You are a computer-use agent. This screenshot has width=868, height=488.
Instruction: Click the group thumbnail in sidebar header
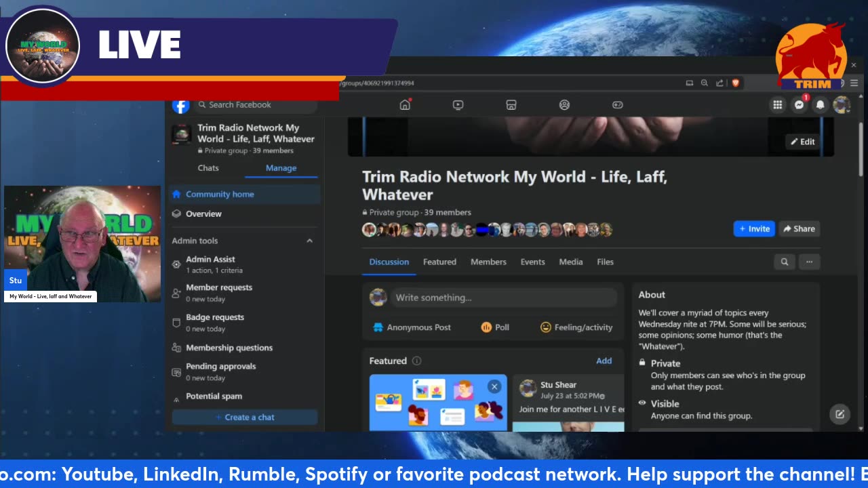point(181,134)
